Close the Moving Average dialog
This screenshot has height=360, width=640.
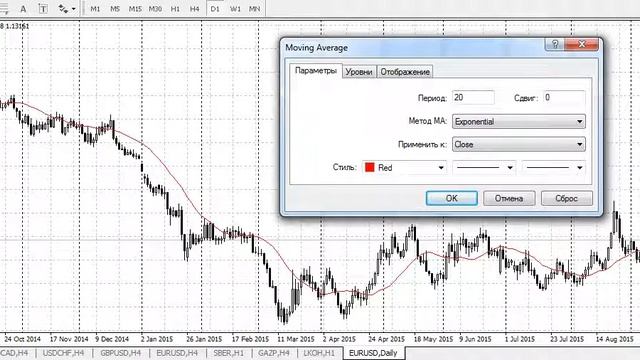582,44
